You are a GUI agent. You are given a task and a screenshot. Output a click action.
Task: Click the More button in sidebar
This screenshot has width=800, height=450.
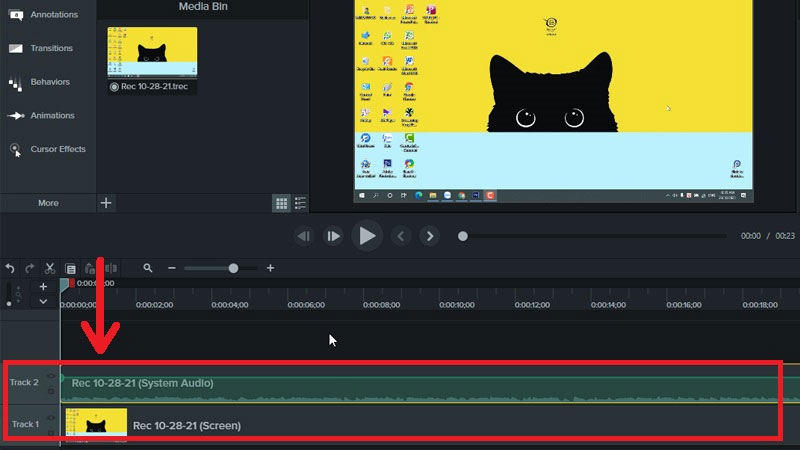coord(48,203)
